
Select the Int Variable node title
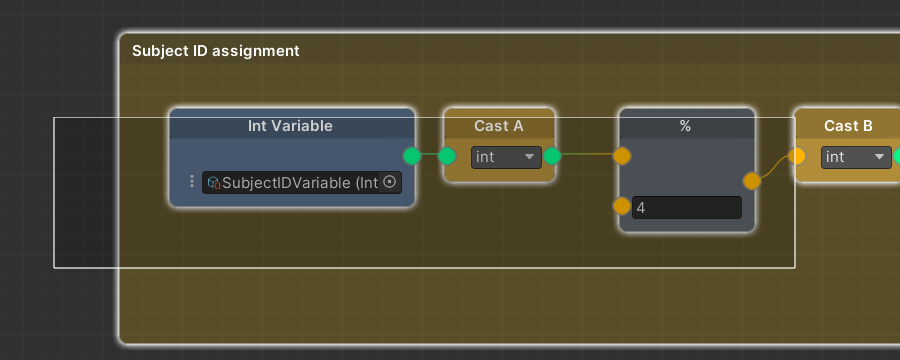pyautogui.click(x=290, y=126)
